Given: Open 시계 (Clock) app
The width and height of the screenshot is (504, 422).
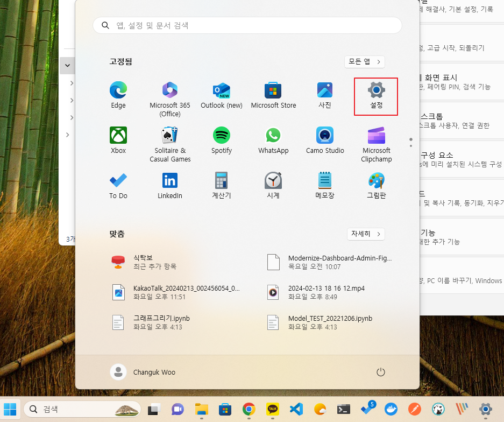Looking at the screenshot, I should coord(273,186).
